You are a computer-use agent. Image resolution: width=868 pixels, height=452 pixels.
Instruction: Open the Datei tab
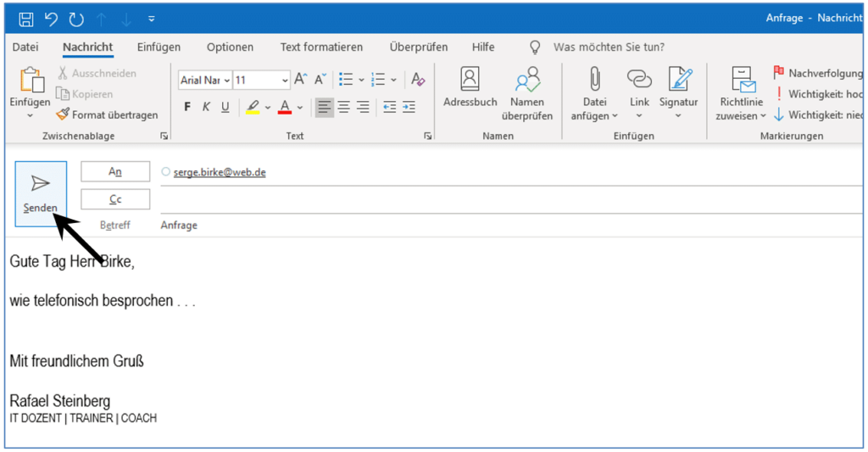[x=25, y=47]
